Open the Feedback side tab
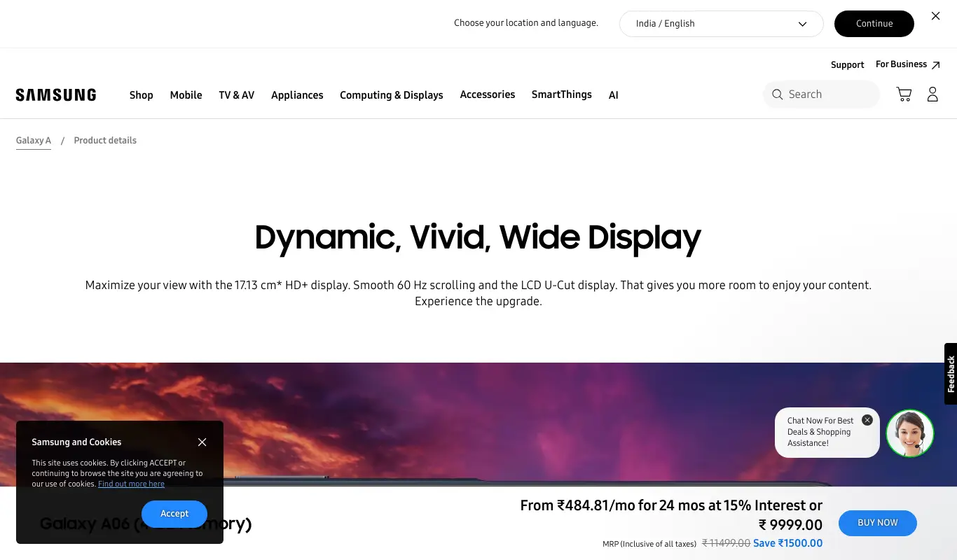 (x=951, y=374)
